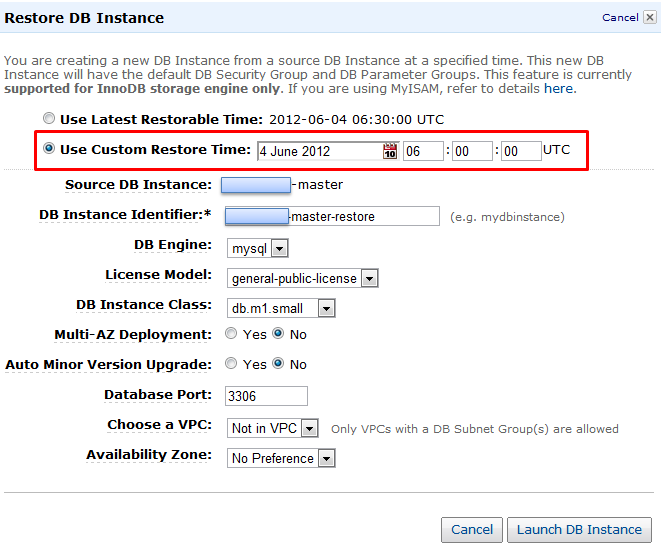
Task: Click the restore hour field showing 06
Action: pos(423,151)
